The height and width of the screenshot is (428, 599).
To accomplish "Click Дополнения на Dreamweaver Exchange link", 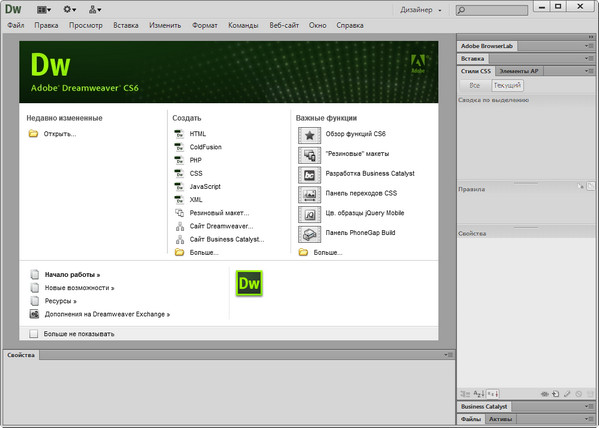I will (x=107, y=314).
